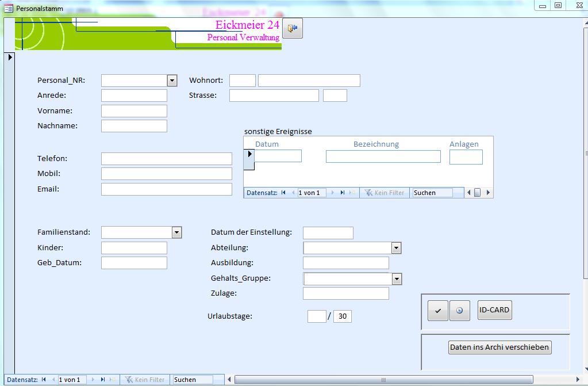Viewport: 588px width, 386px height.
Task: Click the Anlagen column header in subform
Action: 464,144
